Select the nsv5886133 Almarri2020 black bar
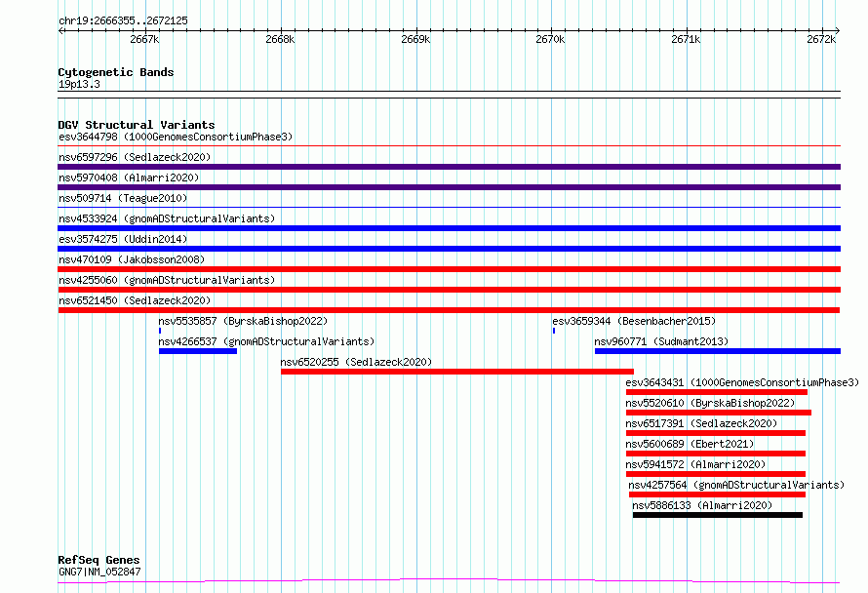 pos(718,515)
